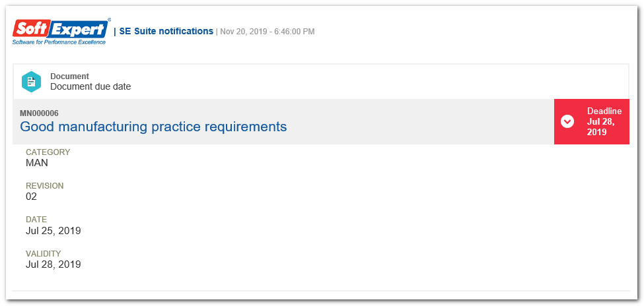Click the Document due date text
The width and height of the screenshot is (644, 306).
click(x=90, y=87)
